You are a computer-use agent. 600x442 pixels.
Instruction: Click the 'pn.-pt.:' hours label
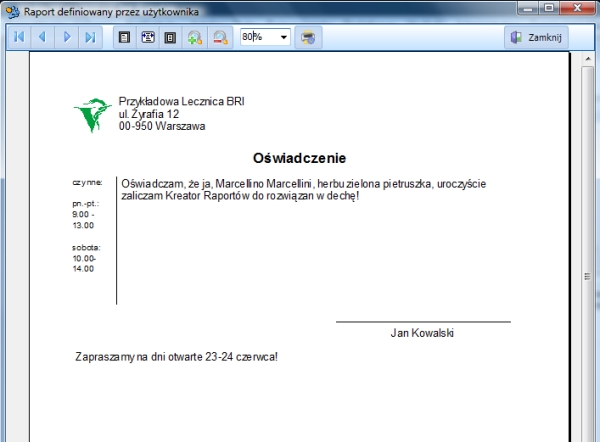click(x=86, y=204)
